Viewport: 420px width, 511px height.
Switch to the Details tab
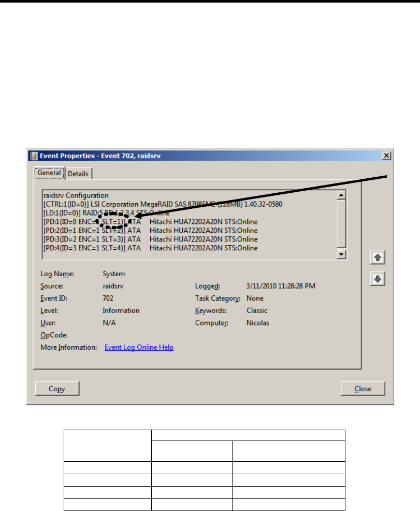pyautogui.click(x=78, y=174)
